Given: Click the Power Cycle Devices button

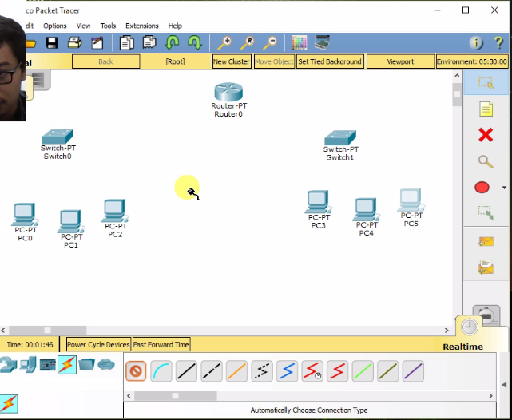Looking at the screenshot, I should [98, 345].
